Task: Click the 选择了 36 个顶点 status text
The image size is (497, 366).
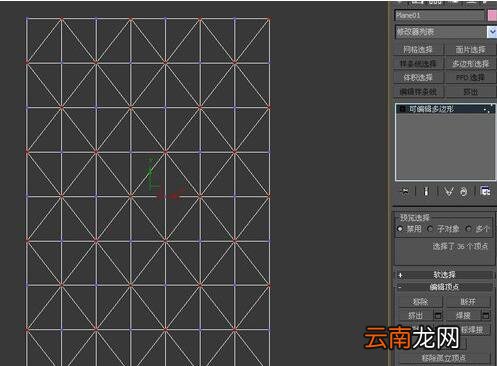Action: tap(460, 246)
